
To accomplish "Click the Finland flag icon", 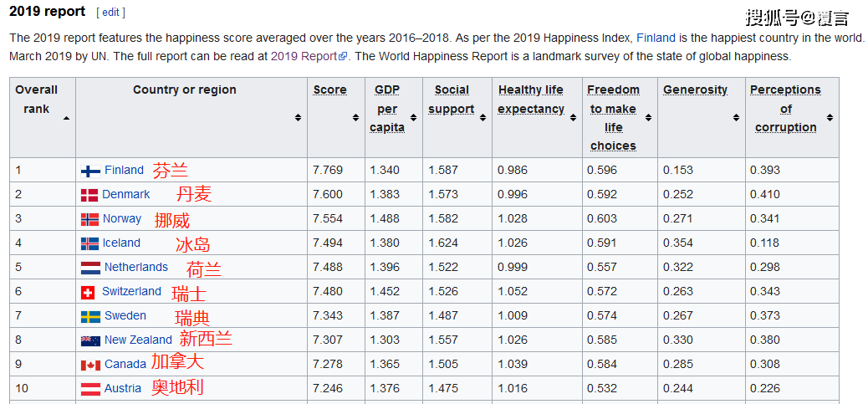I will [x=90, y=171].
